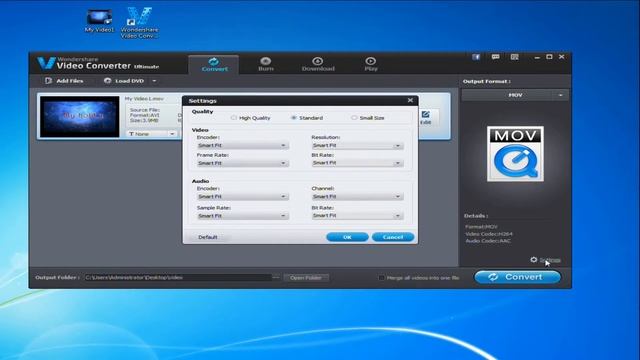Open the Convert tab
The width and height of the screenshot is (640, 360).
[214, 64]
